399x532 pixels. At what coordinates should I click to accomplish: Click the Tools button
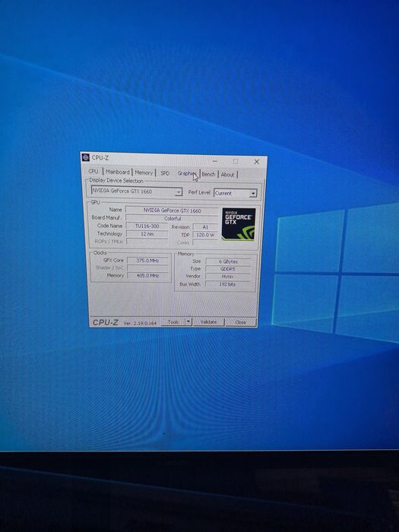[x=173, y=321]
